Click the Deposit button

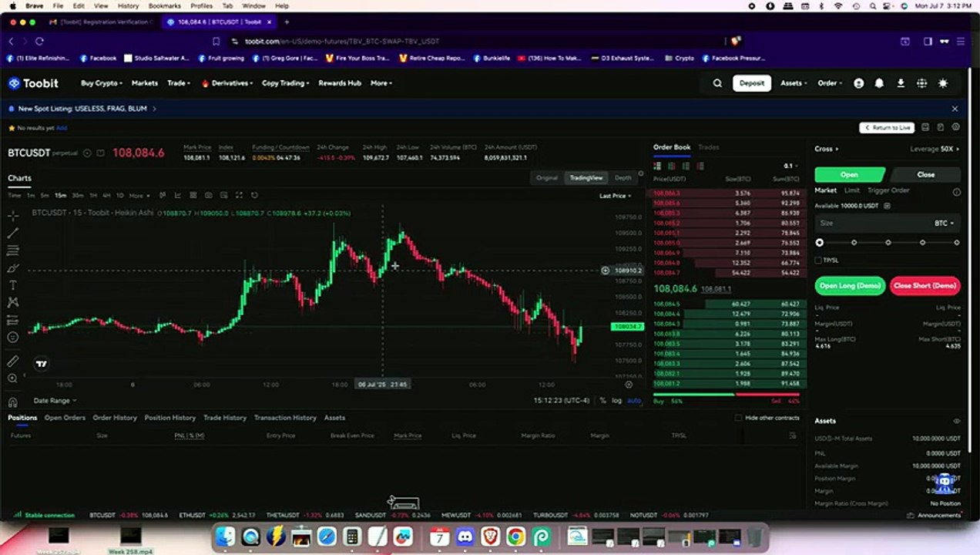pyautogui.click(x=751, y=83)
